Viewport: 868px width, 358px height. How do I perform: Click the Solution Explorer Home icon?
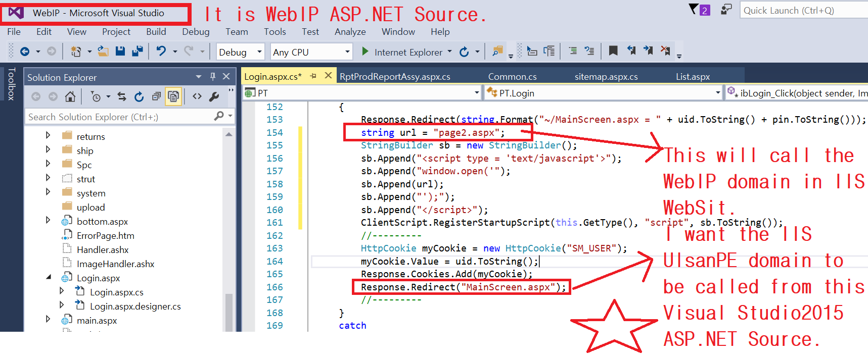(x=70, y=96)
